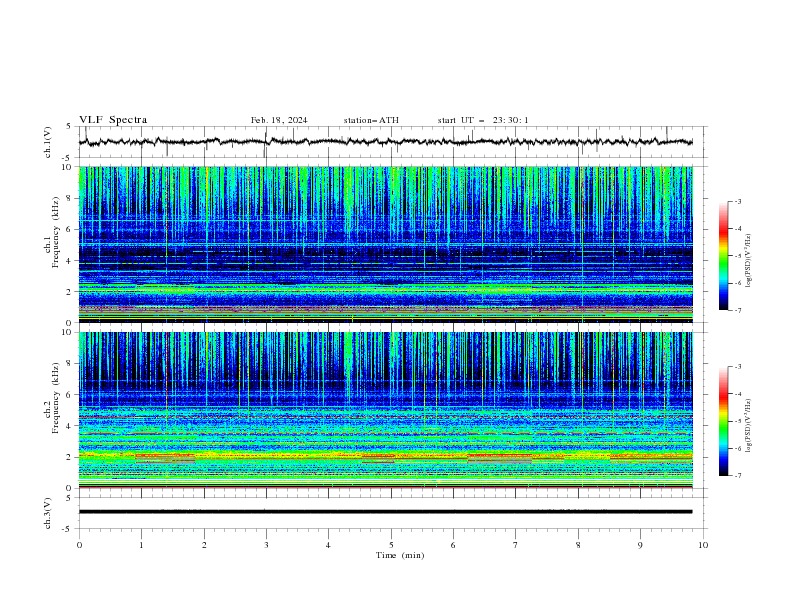Viewport: 792px width, 612px height.
Task: Select the "Feb. 18, 2024" date label
Action: tap(279, 120)
